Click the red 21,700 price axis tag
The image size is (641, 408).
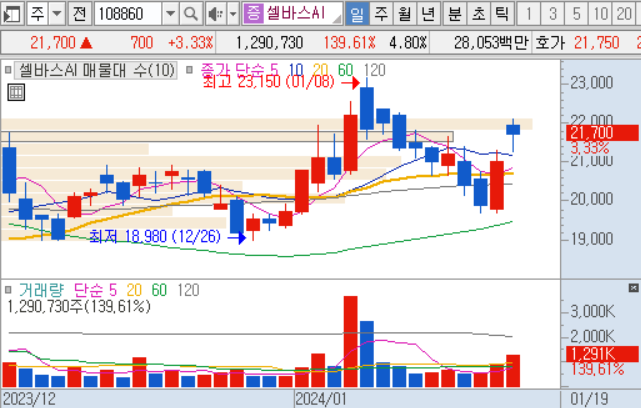coord(602,133)
